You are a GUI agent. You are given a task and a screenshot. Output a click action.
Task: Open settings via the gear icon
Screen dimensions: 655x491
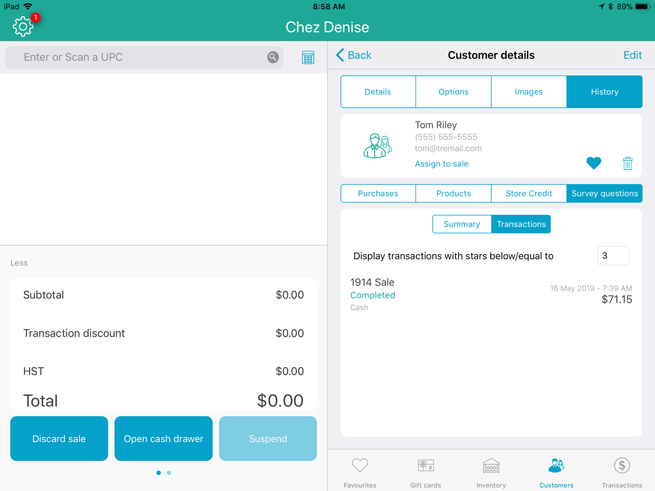click(x=23, y=27)
